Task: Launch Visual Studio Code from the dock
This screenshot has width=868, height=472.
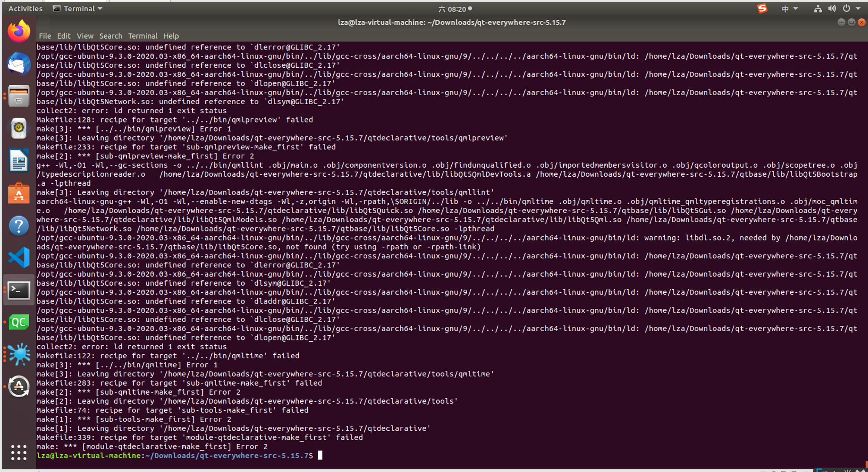Action: click(19, 257)
